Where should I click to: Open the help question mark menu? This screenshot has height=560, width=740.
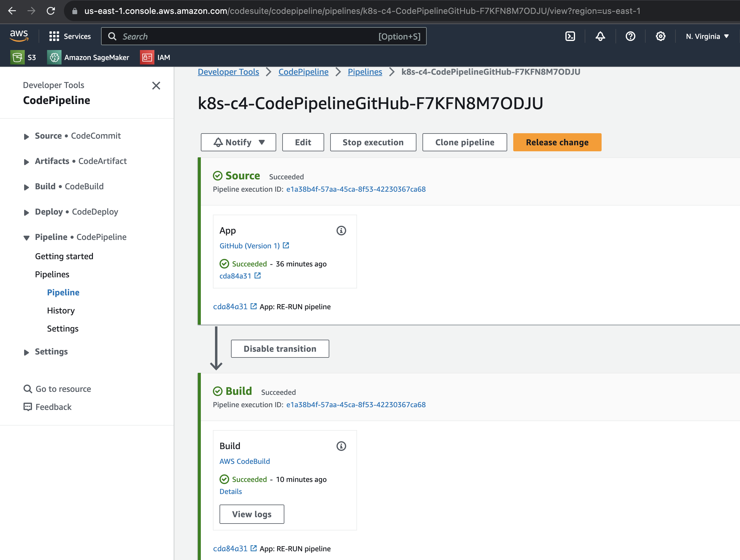630,36
